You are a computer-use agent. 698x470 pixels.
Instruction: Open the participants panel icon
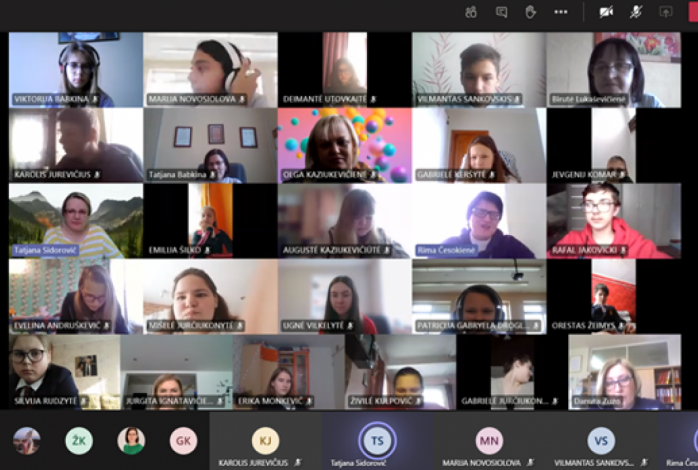[472, 12]
